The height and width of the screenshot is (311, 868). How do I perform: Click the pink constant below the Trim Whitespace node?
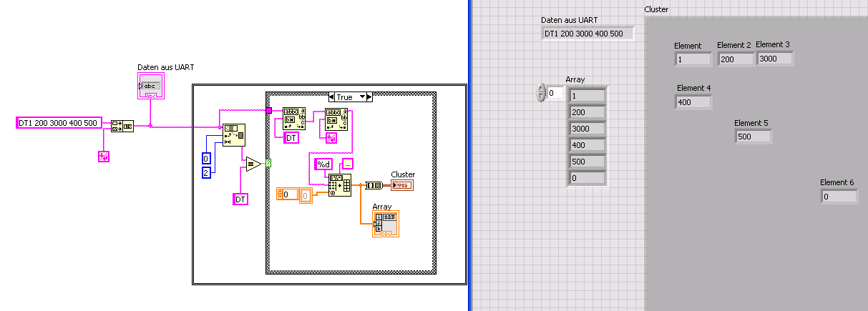104,157
